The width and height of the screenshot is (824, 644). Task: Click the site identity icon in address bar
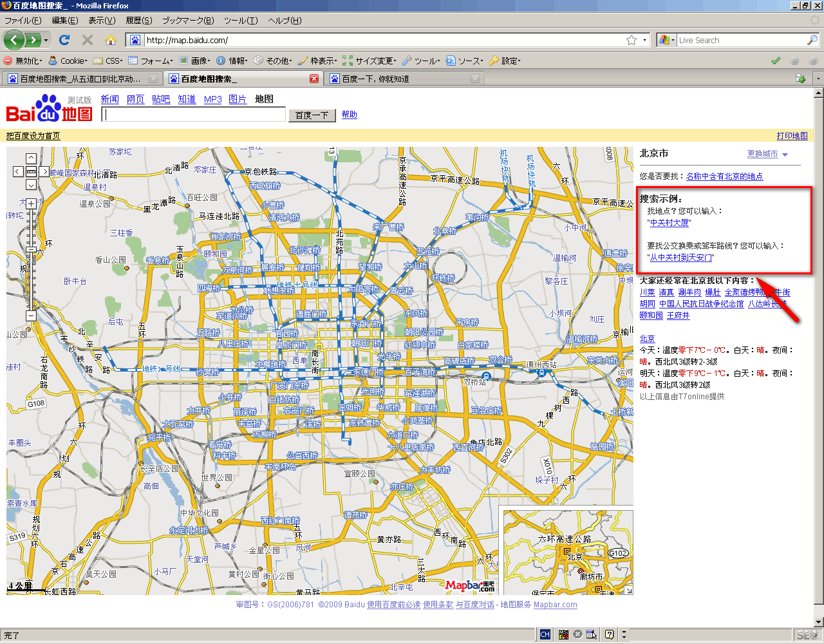point(135,40)
